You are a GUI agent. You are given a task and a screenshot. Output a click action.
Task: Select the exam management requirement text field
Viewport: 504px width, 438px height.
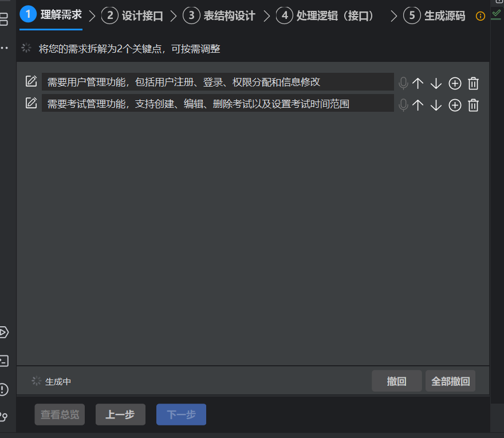point(218,105)
